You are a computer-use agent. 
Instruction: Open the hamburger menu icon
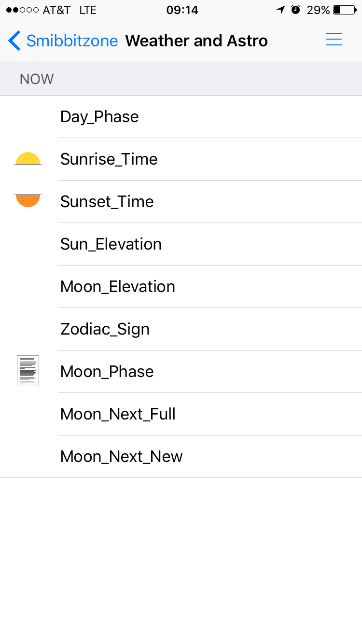334,40
